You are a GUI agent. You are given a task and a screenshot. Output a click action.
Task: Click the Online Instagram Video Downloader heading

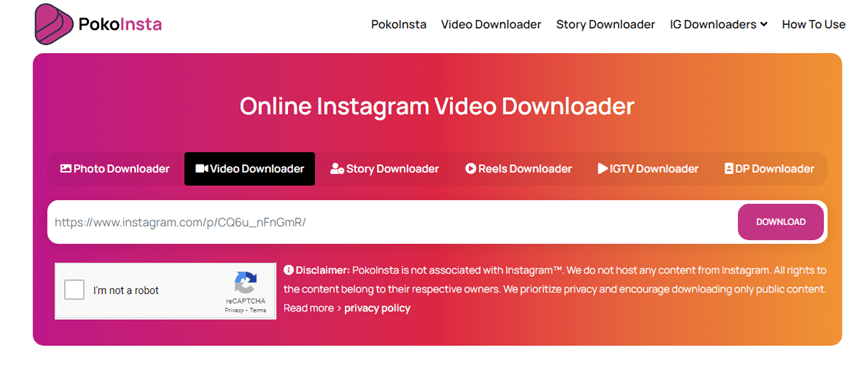point(437,106)
